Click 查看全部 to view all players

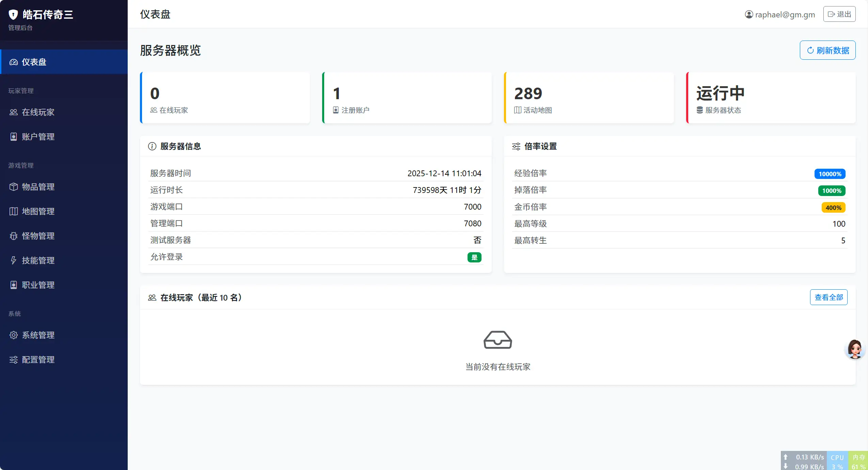tap(828, 297)
